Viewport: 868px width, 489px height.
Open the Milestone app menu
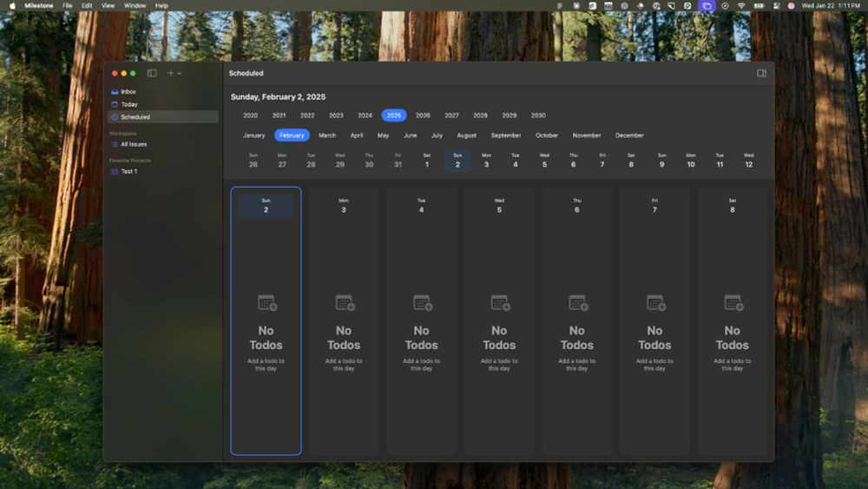(x=39, y=5)
